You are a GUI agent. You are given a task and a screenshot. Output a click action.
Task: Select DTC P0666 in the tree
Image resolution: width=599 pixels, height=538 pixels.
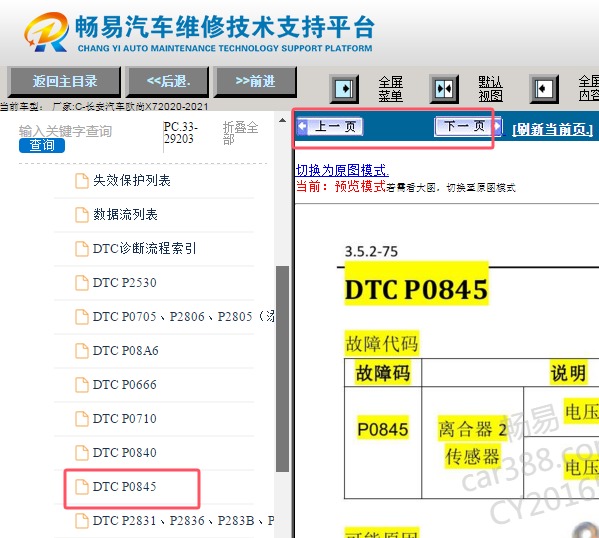click(125, 384)
